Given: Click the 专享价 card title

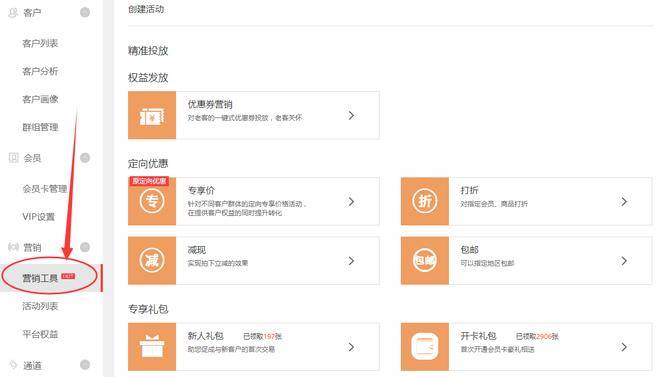Looking at the screenshot, I should [x=201, y=190].
